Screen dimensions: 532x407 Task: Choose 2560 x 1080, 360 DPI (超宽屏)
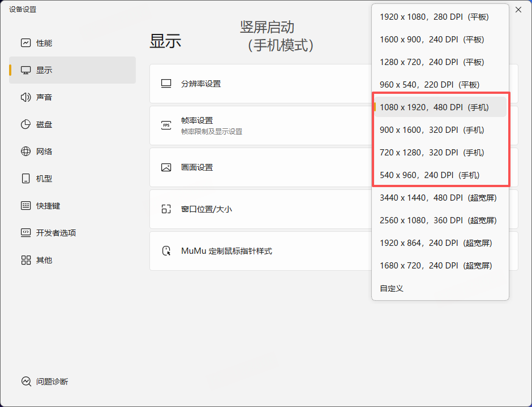tap(440, 220)
